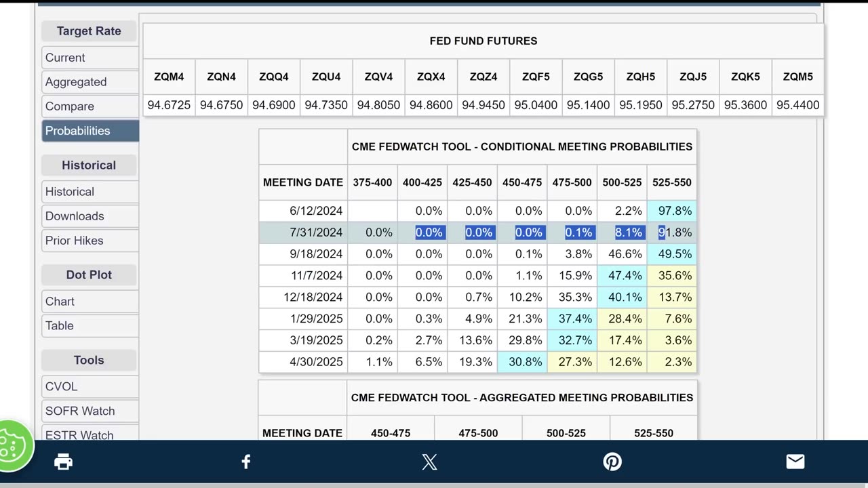This screenshot has width=868, height=488.
Task: Click the 97.8% probability cell
Action: click(x=672, y=211)
